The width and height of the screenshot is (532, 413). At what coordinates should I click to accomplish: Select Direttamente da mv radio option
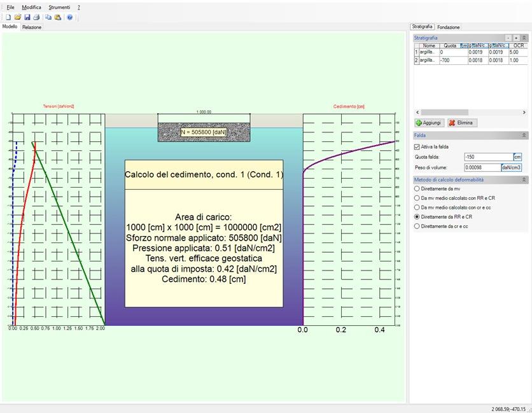click(417, 189)
